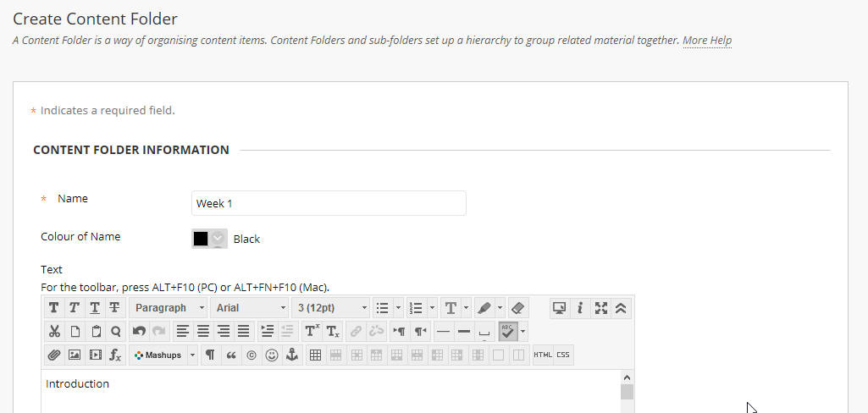Open HTML code view

[543, 355]
